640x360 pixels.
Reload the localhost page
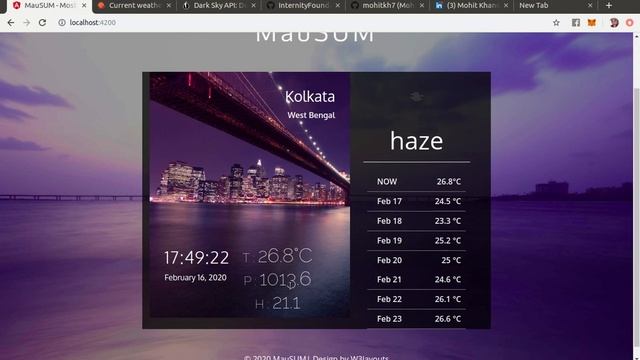(x=42, y=22)
